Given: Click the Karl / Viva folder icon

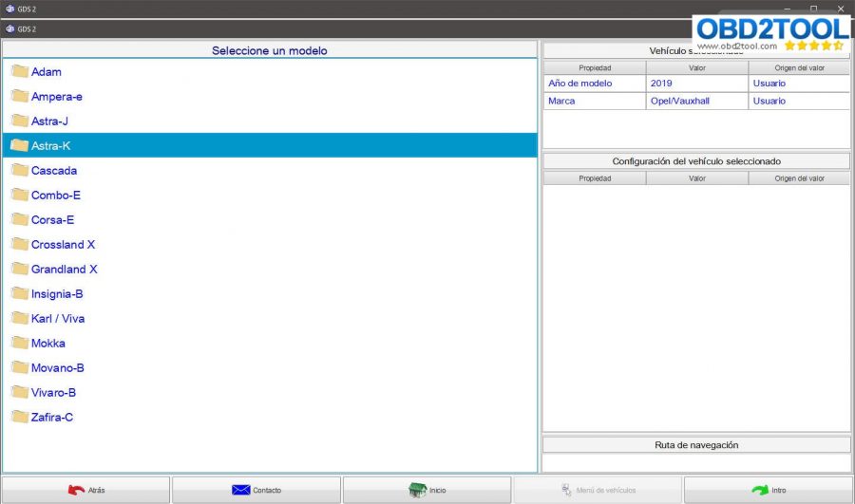Looking at the screenshot, I should click(x=20, y=318).
